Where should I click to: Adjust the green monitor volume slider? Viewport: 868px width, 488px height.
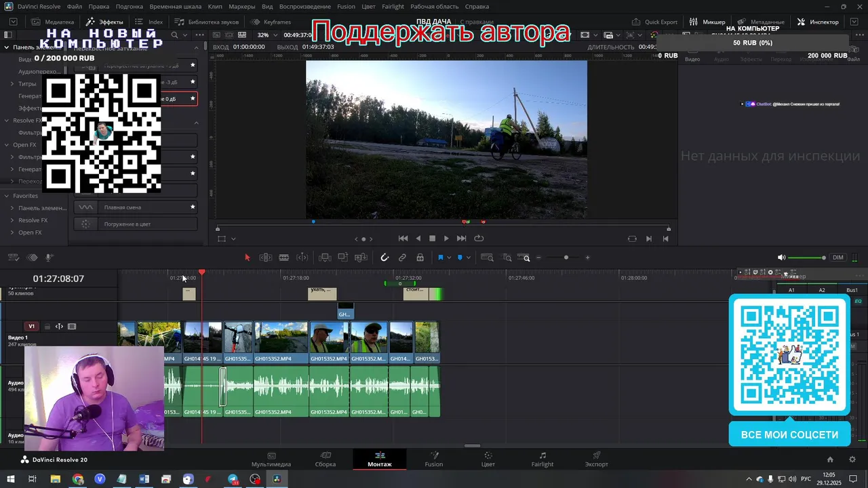pos(807,258)
